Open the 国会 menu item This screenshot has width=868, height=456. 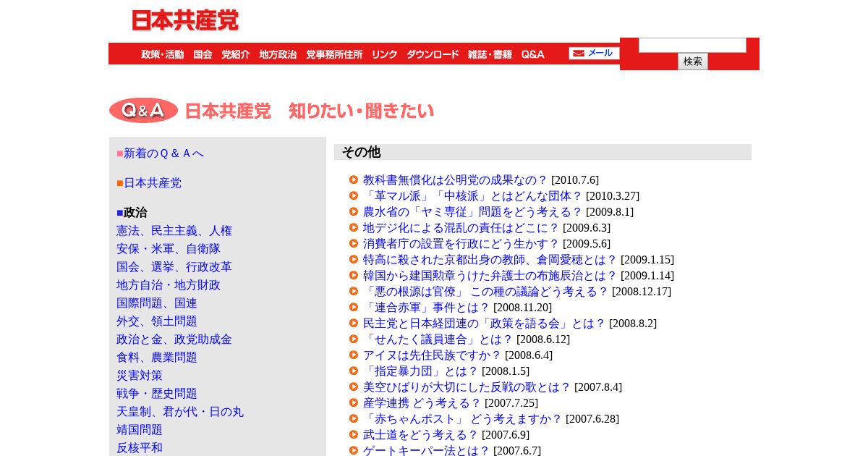click(203, 54)
